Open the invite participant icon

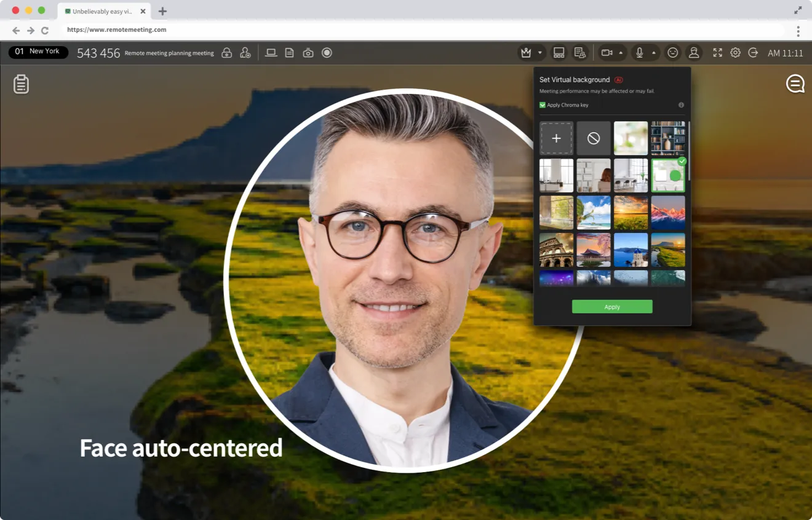pyautogui.click(x=245, y=53)
